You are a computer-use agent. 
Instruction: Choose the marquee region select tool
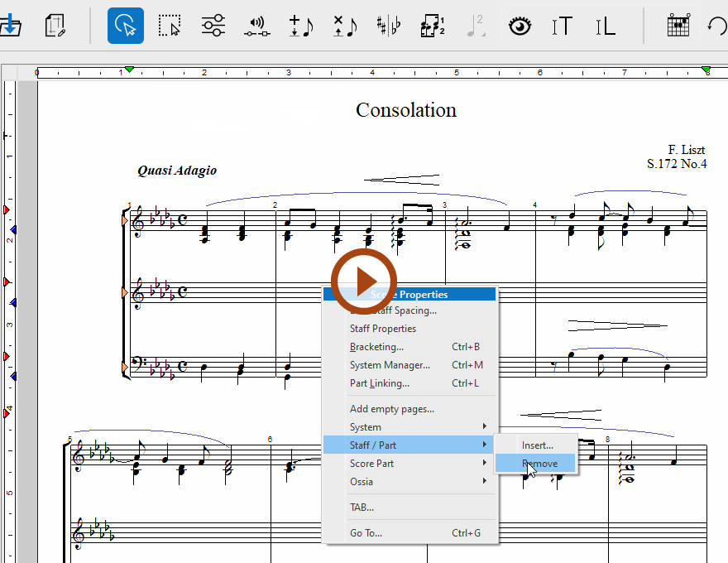170,26
